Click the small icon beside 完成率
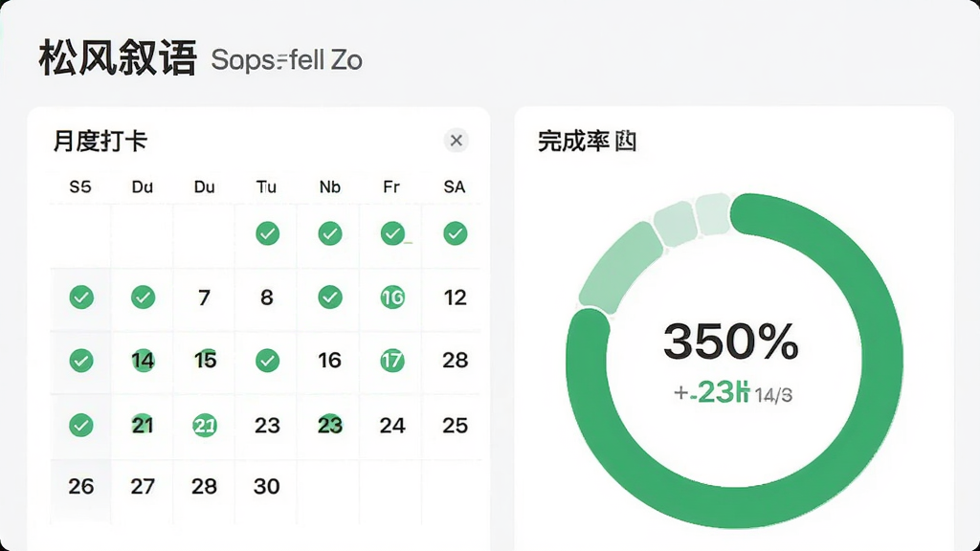This screenshot has height=551, width=980. pyautogui.click(x=626, y=142)
